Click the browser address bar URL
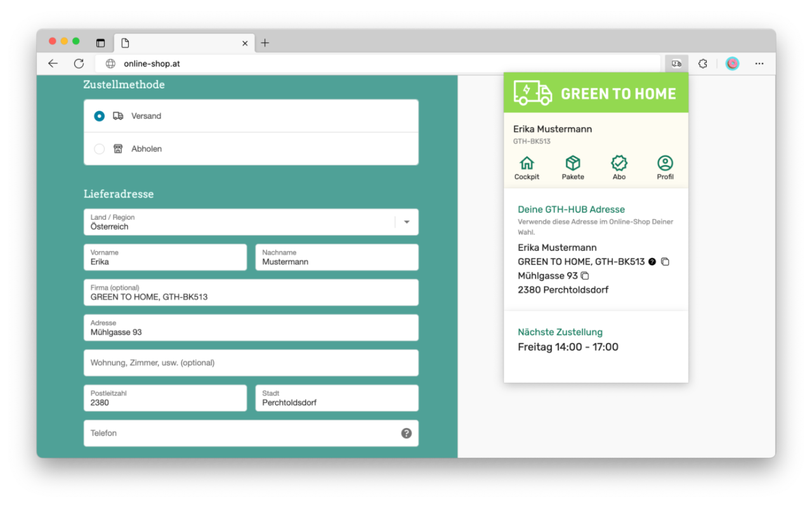This screenshot has width=812, height=508. [152, 63]
